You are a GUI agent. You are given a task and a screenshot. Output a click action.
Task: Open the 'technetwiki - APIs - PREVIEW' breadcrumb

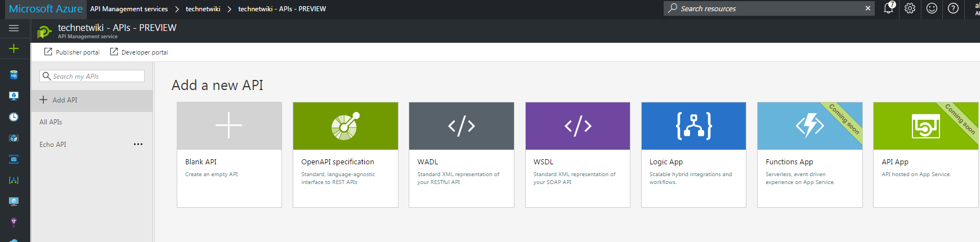coord(282,9)
